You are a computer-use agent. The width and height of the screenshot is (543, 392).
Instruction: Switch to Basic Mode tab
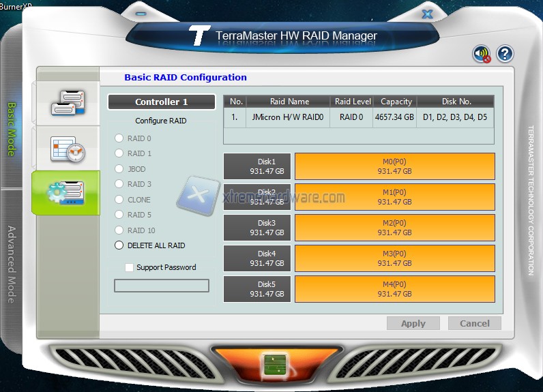[x=12, y=130]
